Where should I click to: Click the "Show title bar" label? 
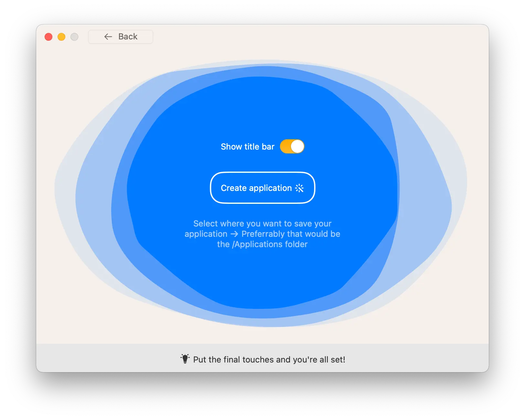tap(247, 147)
